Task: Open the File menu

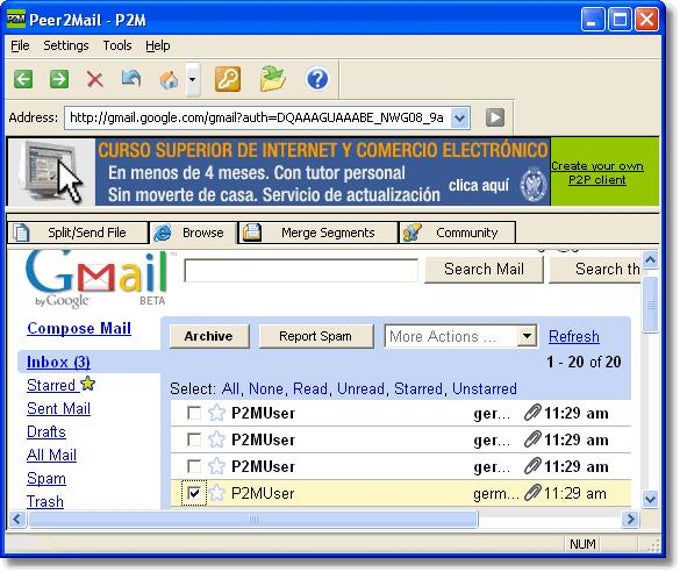Action: pos(20,46)
